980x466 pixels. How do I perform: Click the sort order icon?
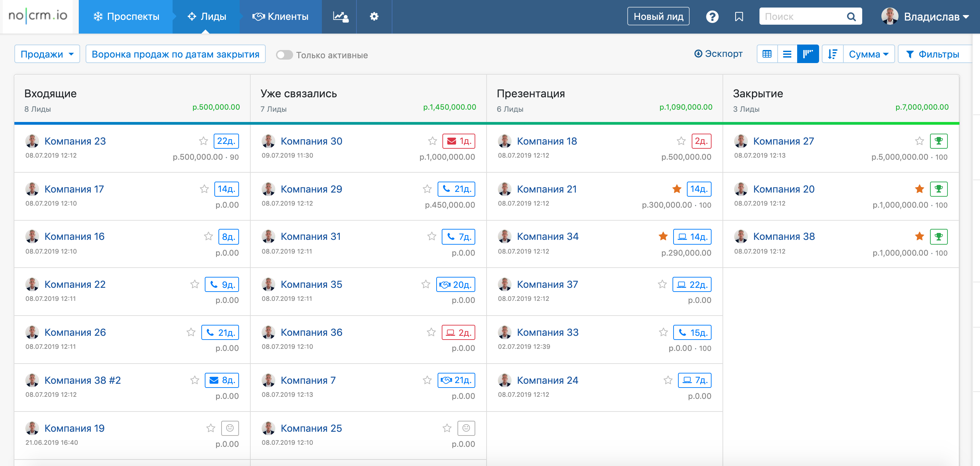832,54
